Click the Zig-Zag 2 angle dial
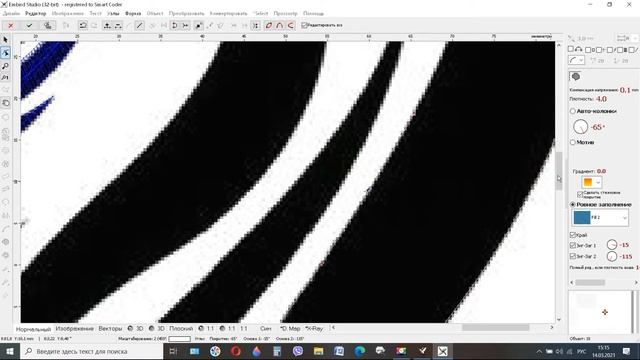640x360 pixels. click(x=612, y=256)
